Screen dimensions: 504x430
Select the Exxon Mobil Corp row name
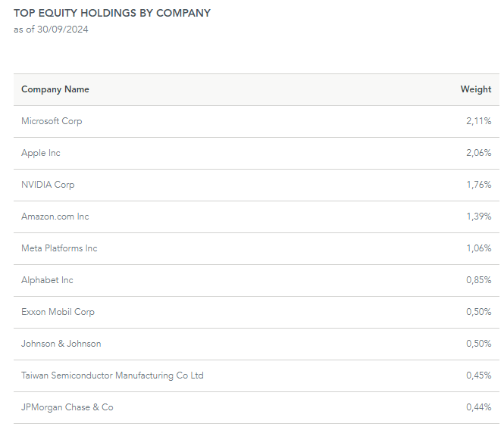coord(58,312)
